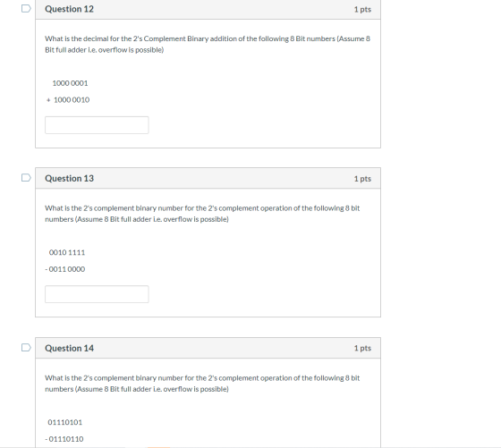Click the Question 14 prompt paragraph
501x448 pixels.
[x=202, y=384]
